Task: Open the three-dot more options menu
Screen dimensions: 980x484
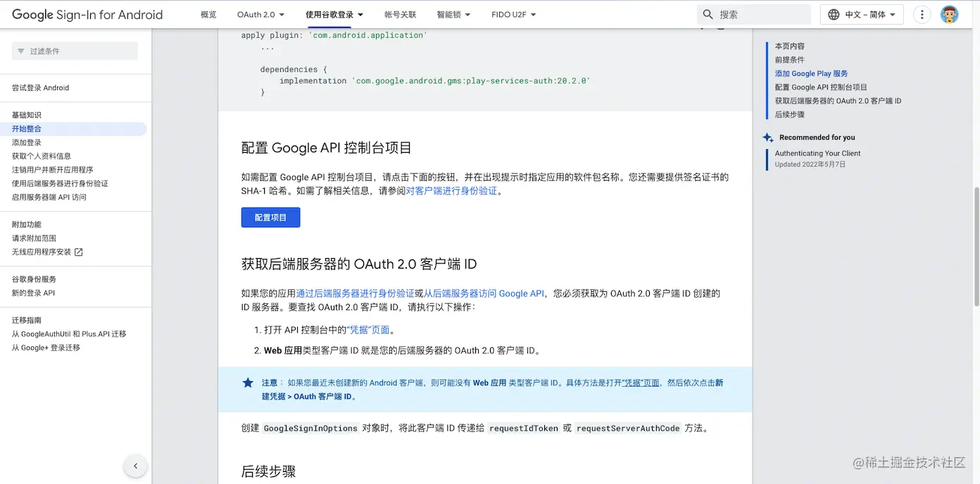Action: pos(922,14)
